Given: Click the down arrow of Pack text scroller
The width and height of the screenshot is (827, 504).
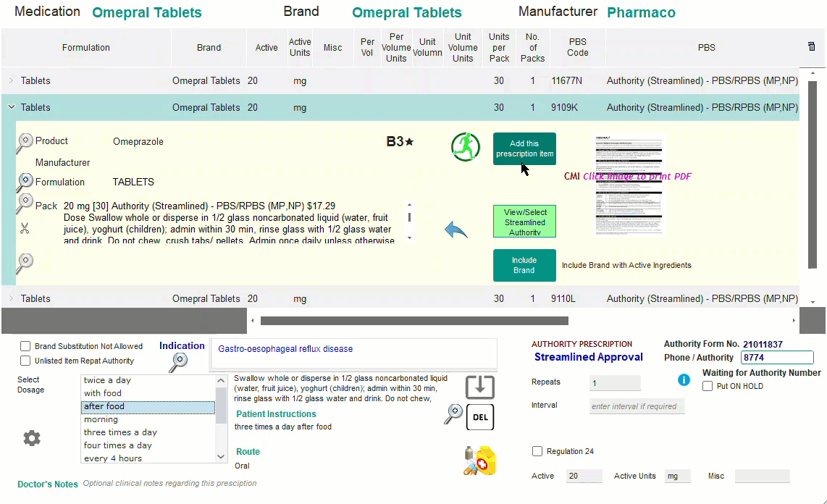Looking at the screenshot, I should 409,238.
